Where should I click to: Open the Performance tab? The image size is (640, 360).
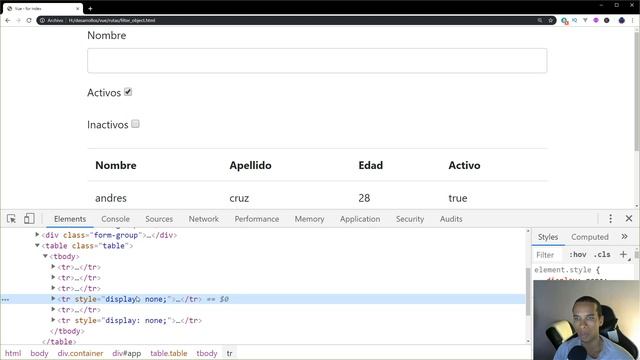pyautogui.click(x=257, y=219)
